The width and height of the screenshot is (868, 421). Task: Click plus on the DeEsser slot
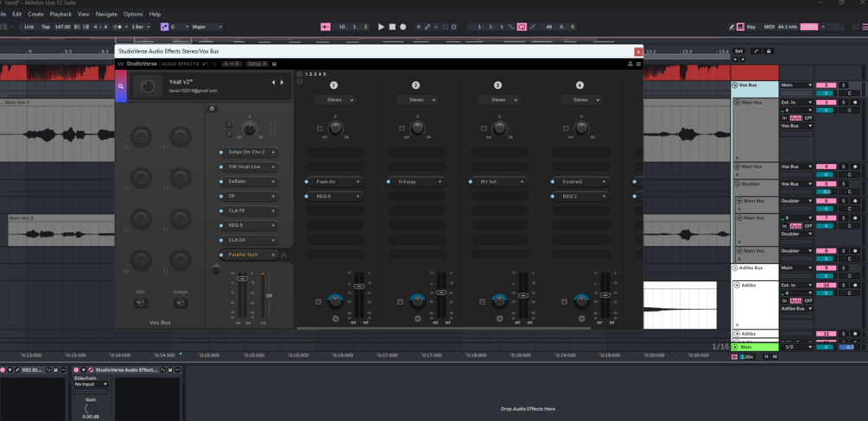pos(273,181)
